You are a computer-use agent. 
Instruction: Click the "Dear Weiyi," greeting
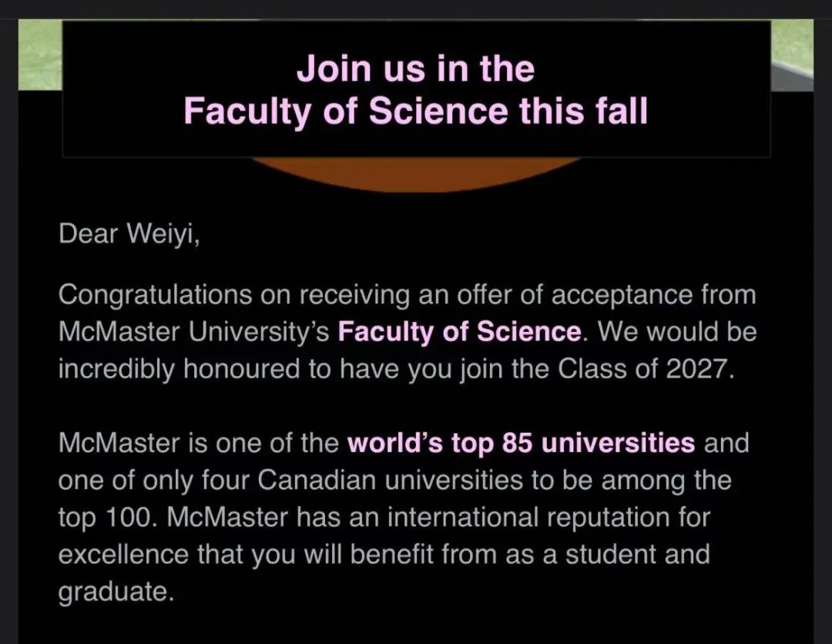pyautogui.click(x=129, y=233)
